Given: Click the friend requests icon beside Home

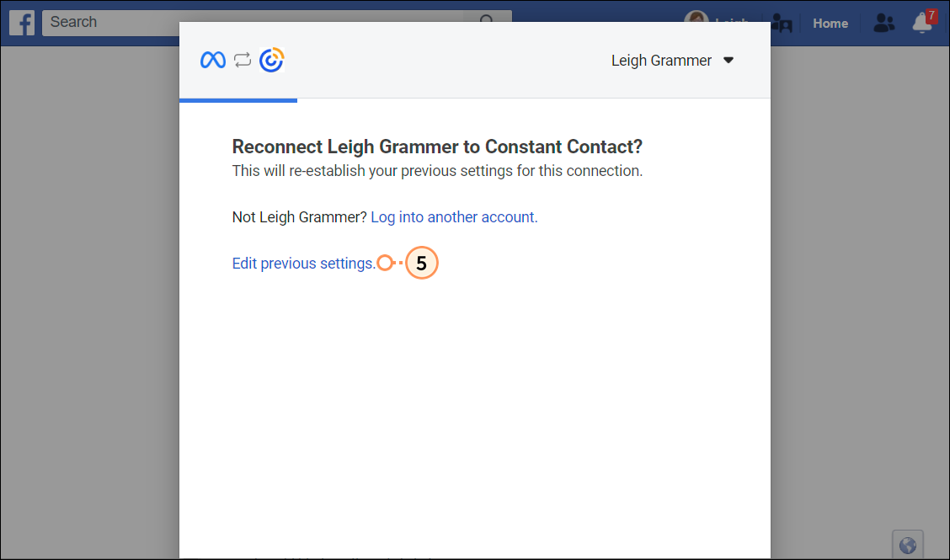Looking at the screenshot, I should (x=782, y=24).
